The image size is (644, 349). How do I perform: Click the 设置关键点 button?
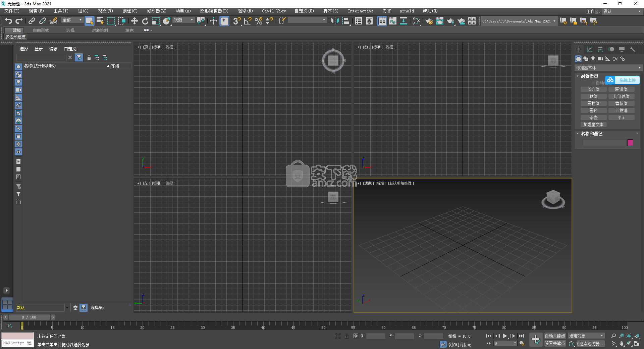(x=555, y=344)
